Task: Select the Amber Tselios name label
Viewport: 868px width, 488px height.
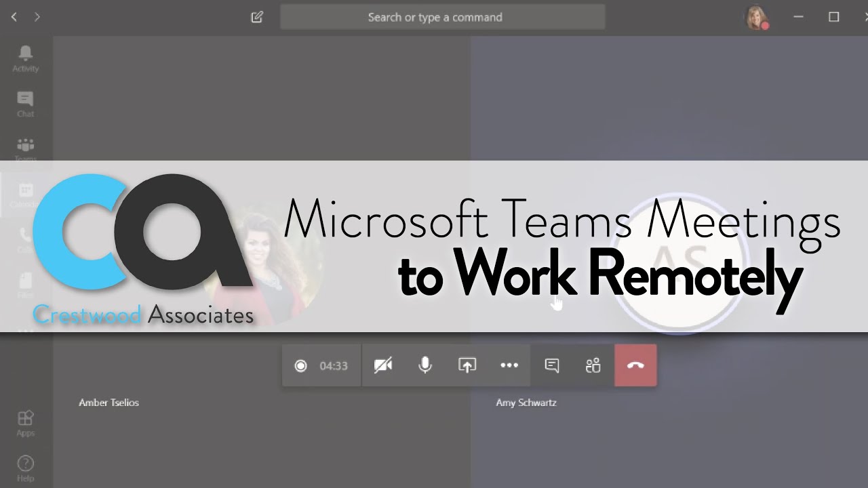Action: (x=108, y=403)
